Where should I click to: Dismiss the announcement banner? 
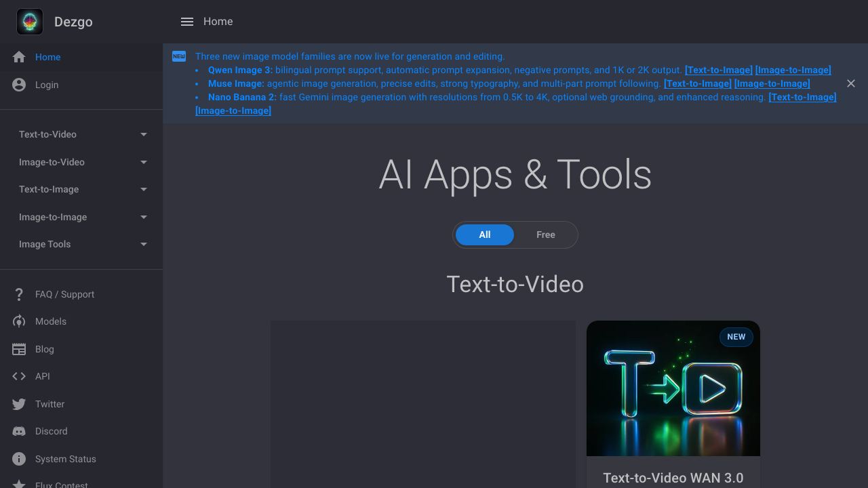pyautogui.click(x=851, y=83)
